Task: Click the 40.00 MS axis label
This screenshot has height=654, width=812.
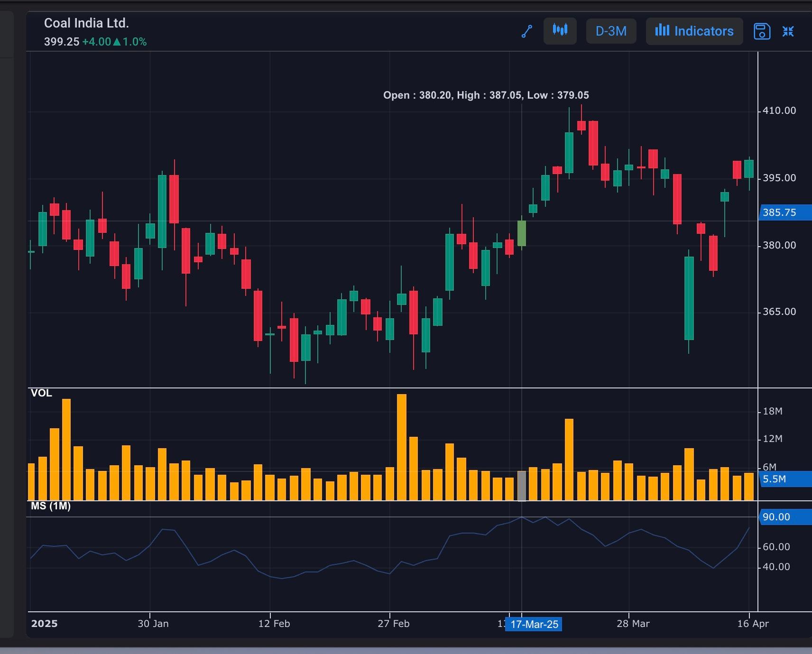Action: (776, 567)
